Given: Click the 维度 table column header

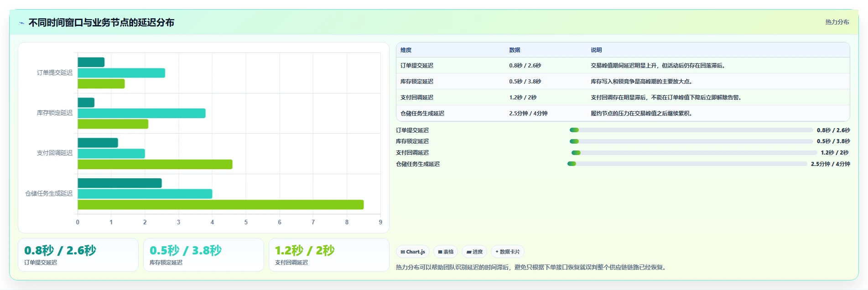Looking at the screenshot, I should coord(406,50).
